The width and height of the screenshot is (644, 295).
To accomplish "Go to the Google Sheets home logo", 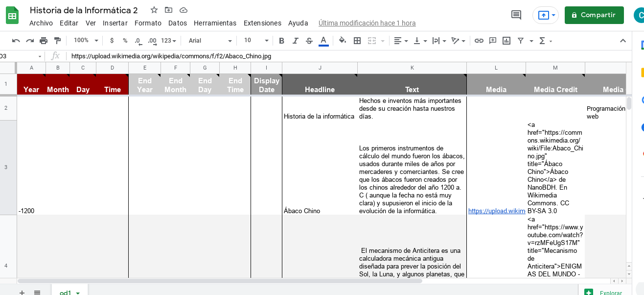I will tap(12, 15).
